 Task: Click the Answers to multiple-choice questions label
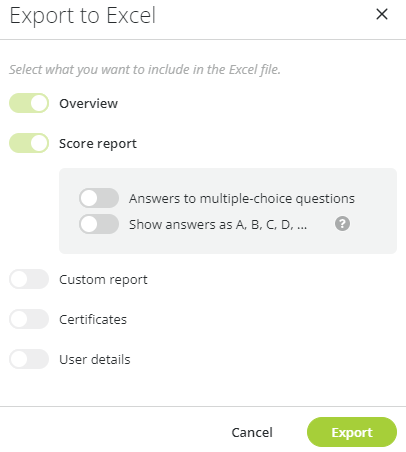point(242,199)
